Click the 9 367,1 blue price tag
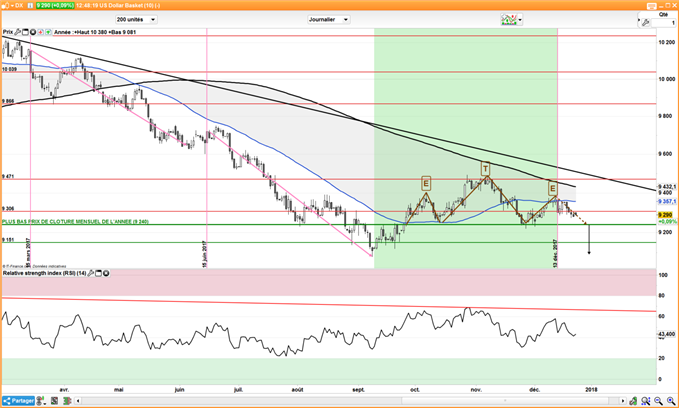 [667, 201]
